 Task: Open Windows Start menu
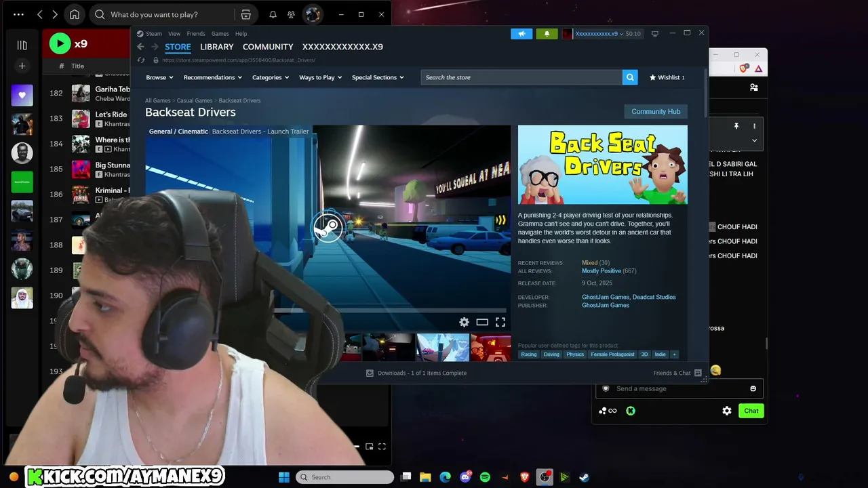click(x=284, y=477)
